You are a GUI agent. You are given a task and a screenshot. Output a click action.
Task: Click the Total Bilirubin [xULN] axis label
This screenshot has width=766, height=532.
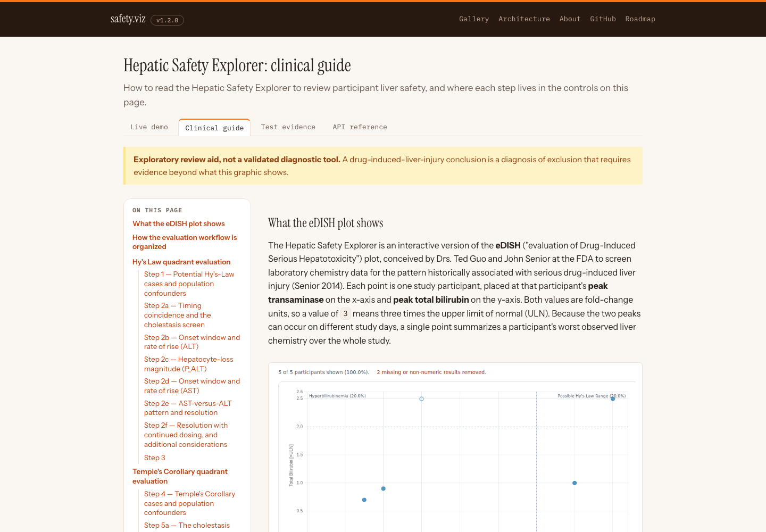(291, 465)
